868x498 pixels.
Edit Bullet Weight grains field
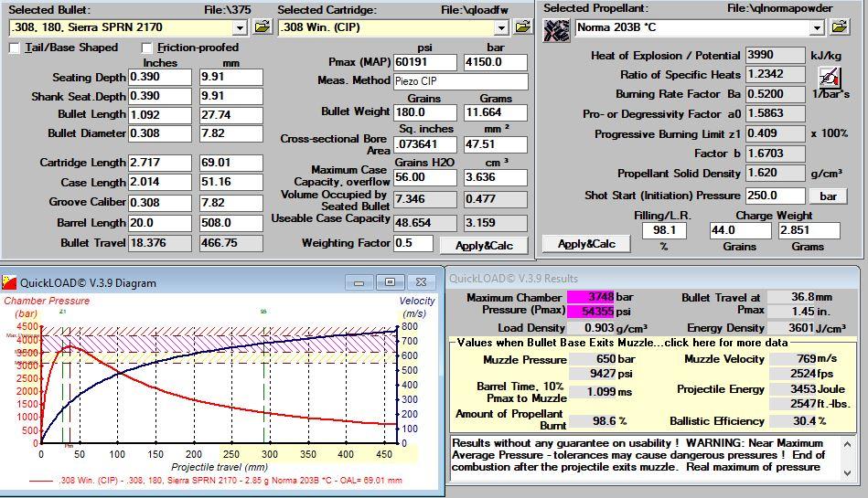click(x=425, y=112)
